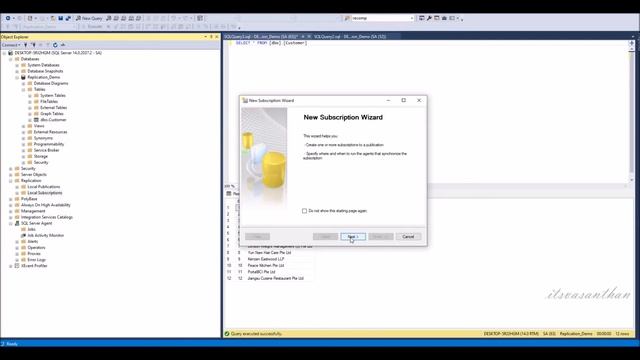The width and height of the screenshot is (640, 360).
Task: Click the Save icon in the toolbar
Action: point(60,18)
